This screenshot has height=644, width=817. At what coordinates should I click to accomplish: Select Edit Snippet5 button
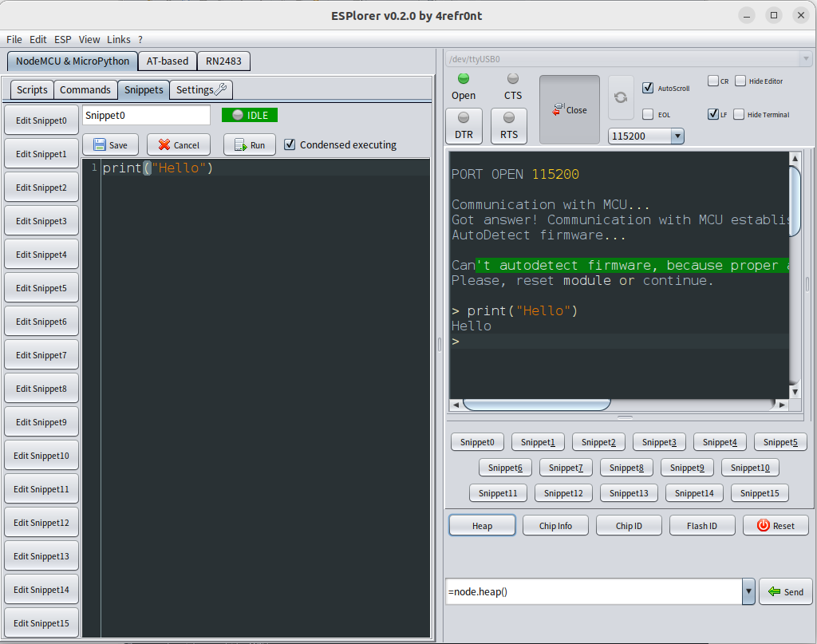point(41,288)
